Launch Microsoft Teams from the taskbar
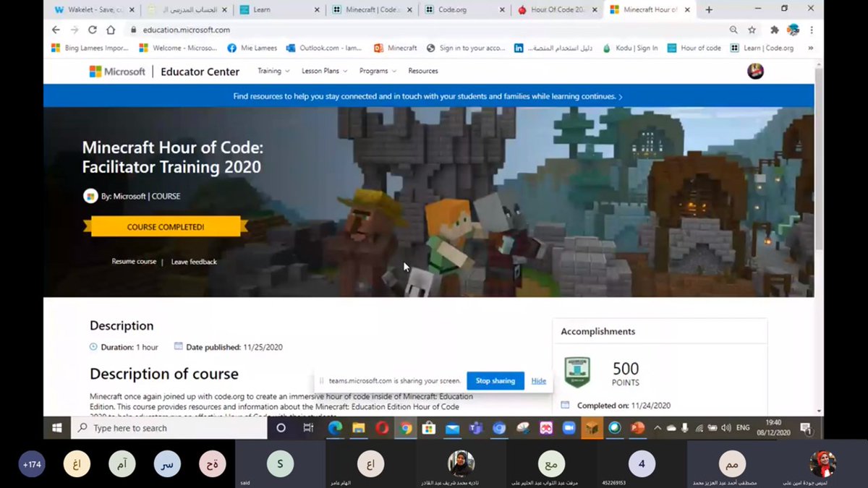Viewport: 868px width, 488px height. [x=476, y=429]
